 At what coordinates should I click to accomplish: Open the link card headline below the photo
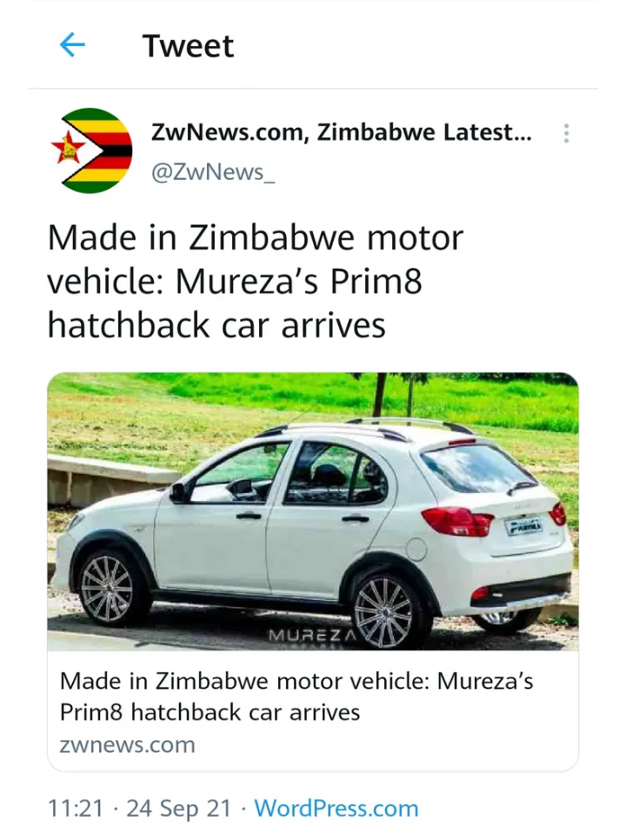(x=296, y=697)
